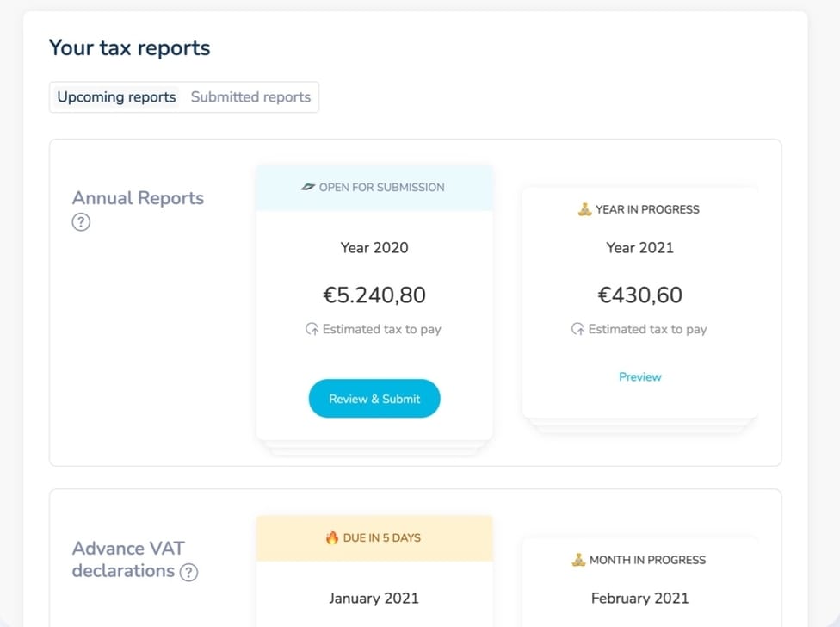Image resolution: width=840 pixels, height=627 pixels.
Task: Select the Year 2021 card title
Action: tap(639, 248)
